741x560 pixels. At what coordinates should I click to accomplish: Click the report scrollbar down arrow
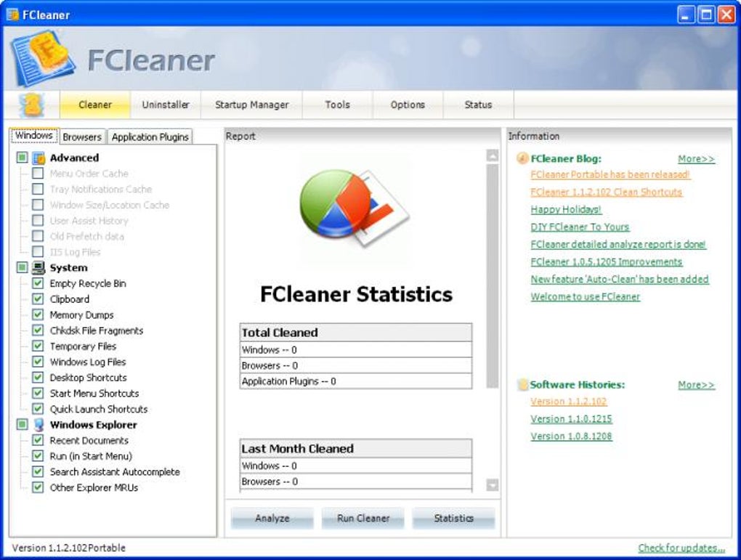(493, 485)
